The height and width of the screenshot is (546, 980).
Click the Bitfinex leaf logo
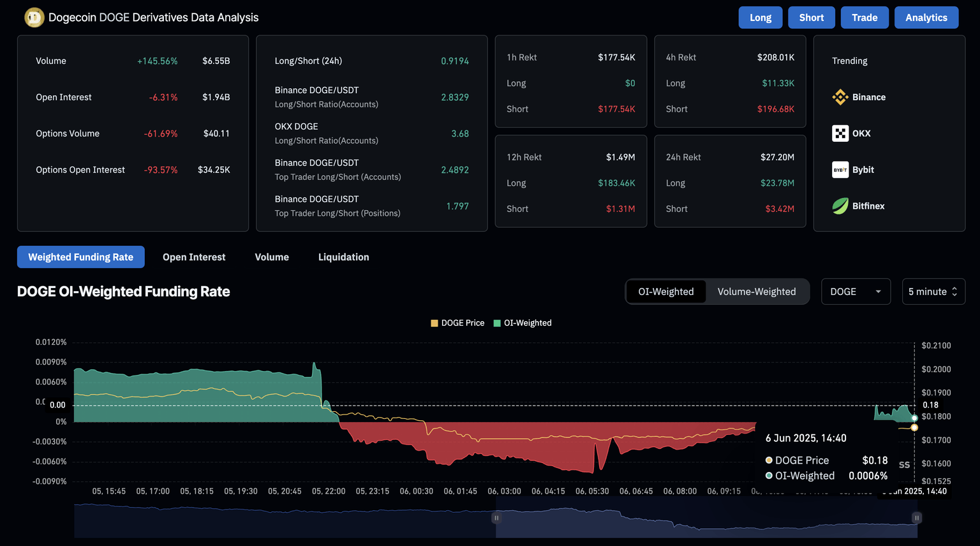click(840, 206)
